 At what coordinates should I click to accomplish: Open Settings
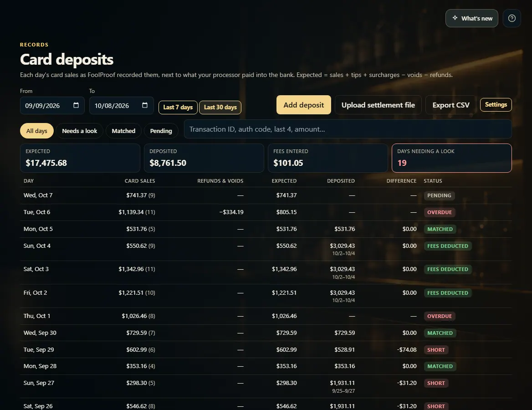click(x=496, y=104)
